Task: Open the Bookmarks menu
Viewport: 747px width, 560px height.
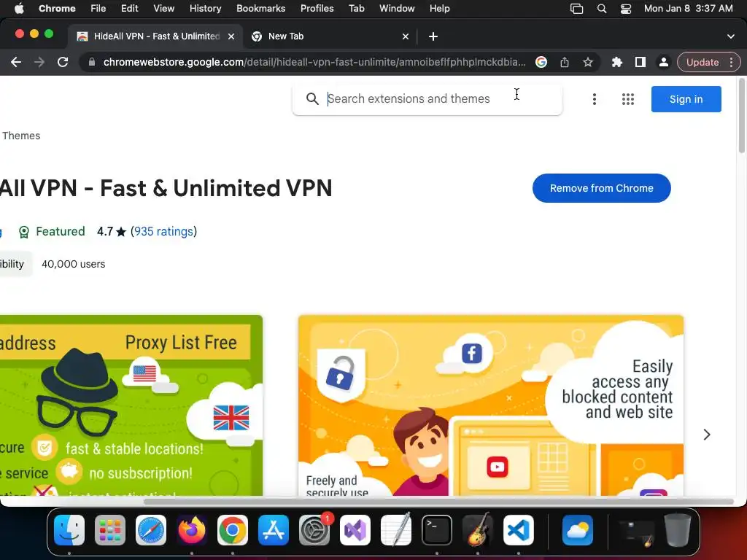Action: (260, 9)
